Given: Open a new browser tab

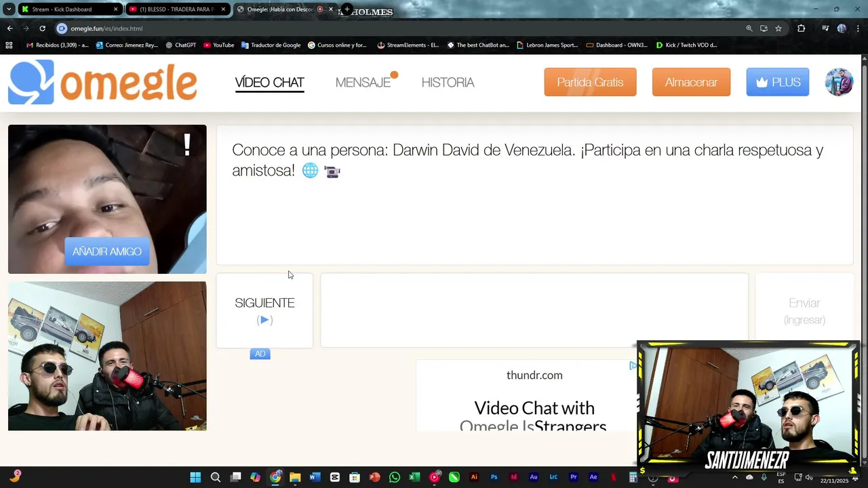Looking at the screenshot, I should click(x=347, y=9).
